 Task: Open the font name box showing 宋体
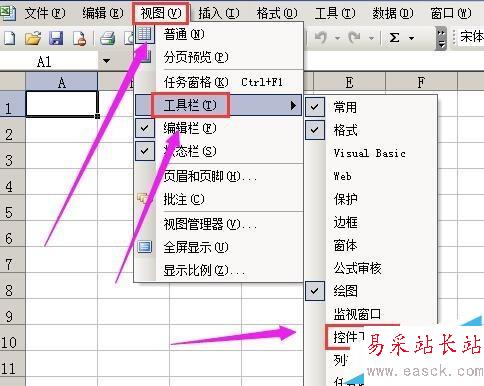click(471, 37)
